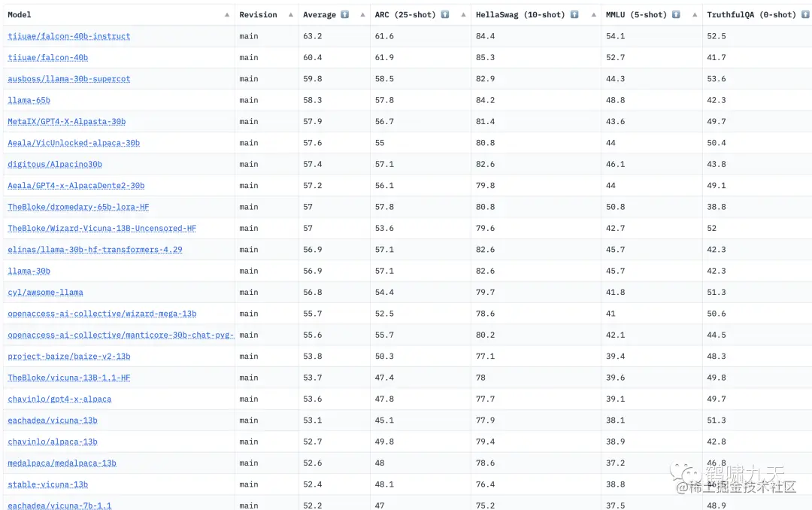Screen dimensions: 812x510
Task: Click the HellaSwag (10-shot) header text
Action: [520, 14]
